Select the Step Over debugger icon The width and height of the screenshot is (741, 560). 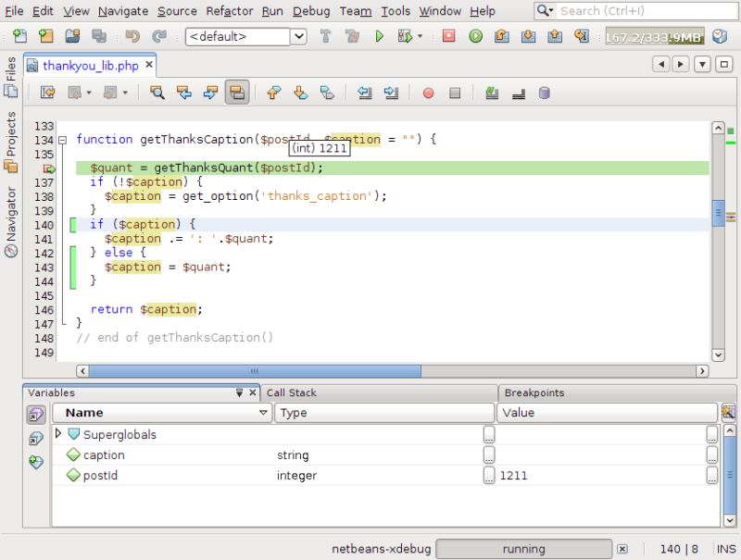pyautogui.click(x=501, y=37)
